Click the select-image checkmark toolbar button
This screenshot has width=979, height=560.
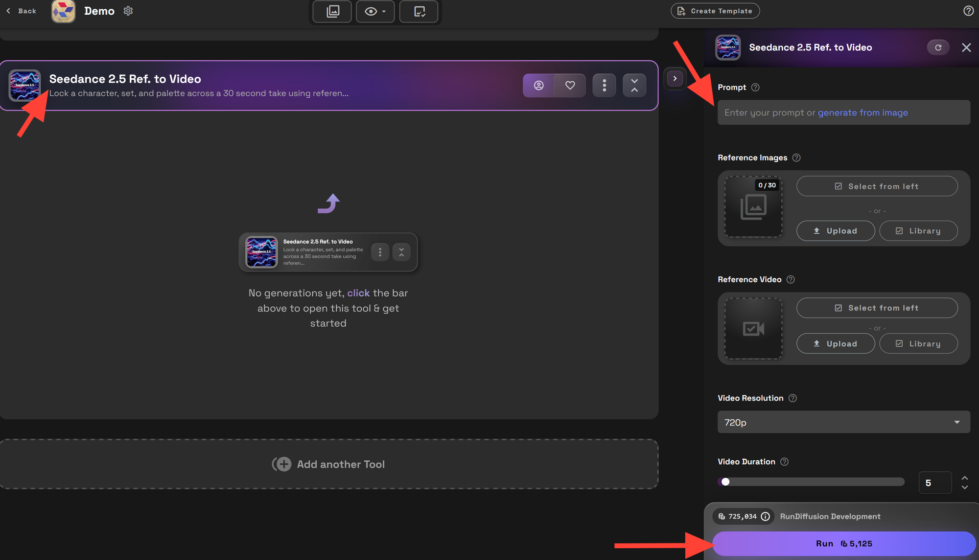click(419, 11)
